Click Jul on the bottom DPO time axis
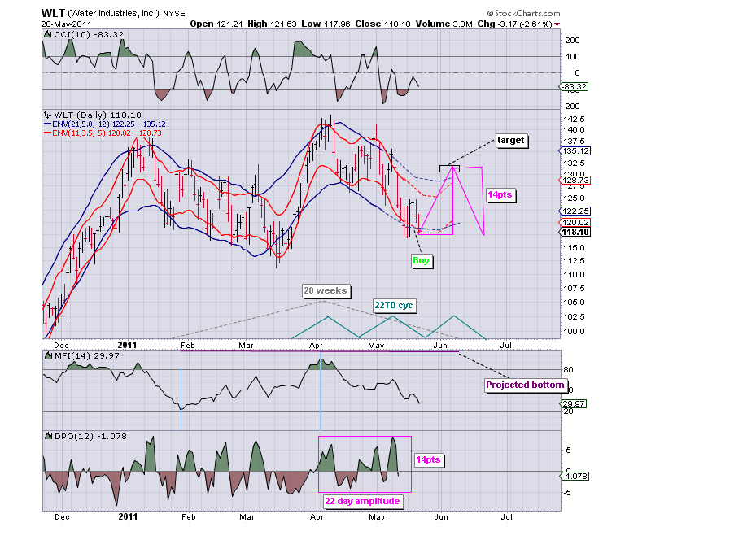The height and width of the screenshot is (540, 756). point(506,517)
